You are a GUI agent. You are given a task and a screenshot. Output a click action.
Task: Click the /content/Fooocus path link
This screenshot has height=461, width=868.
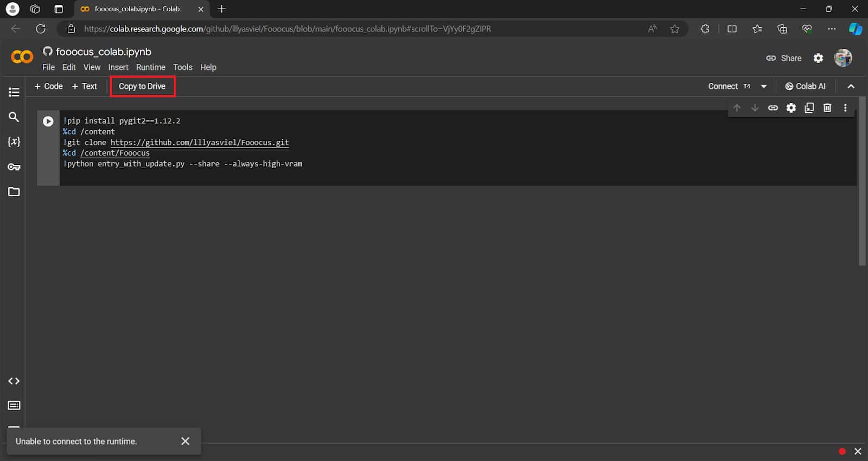pos(115,153)
